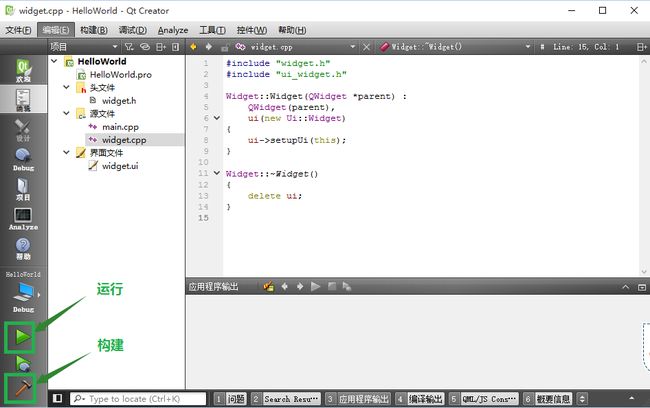Show the 问题 issues pane
The width and height of the screenshot is (650, 408).
pos(230,399)
